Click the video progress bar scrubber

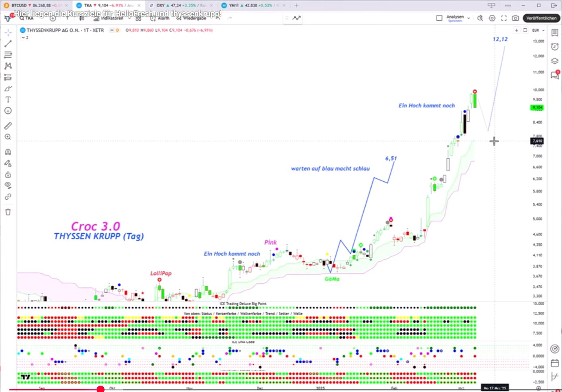coord(101,389)
